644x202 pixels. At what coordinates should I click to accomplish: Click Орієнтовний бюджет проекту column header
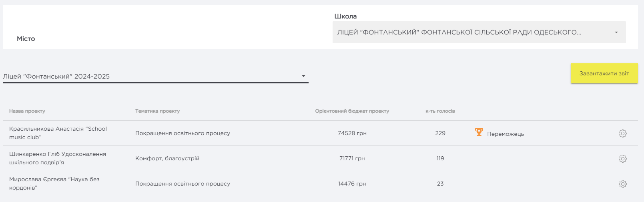tap(352, 111)
